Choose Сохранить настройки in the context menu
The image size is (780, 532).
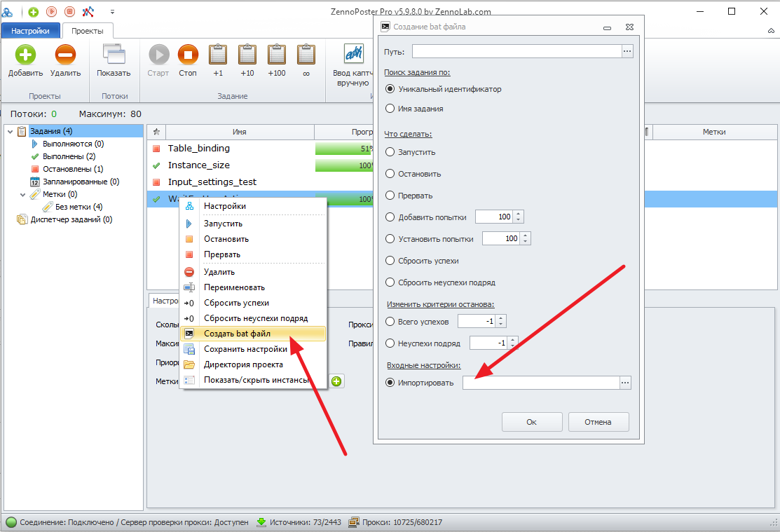(x=253, y=349)
